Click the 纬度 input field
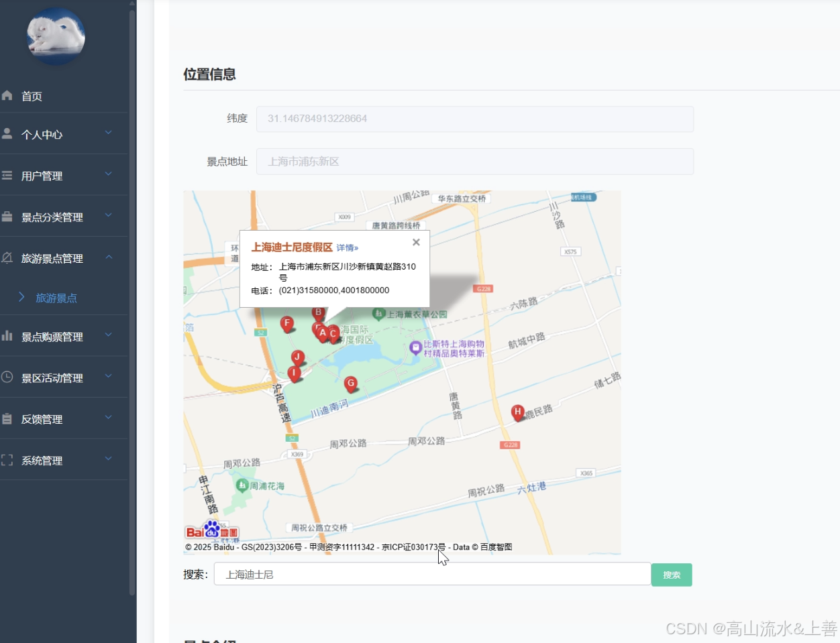 point(475,119)
